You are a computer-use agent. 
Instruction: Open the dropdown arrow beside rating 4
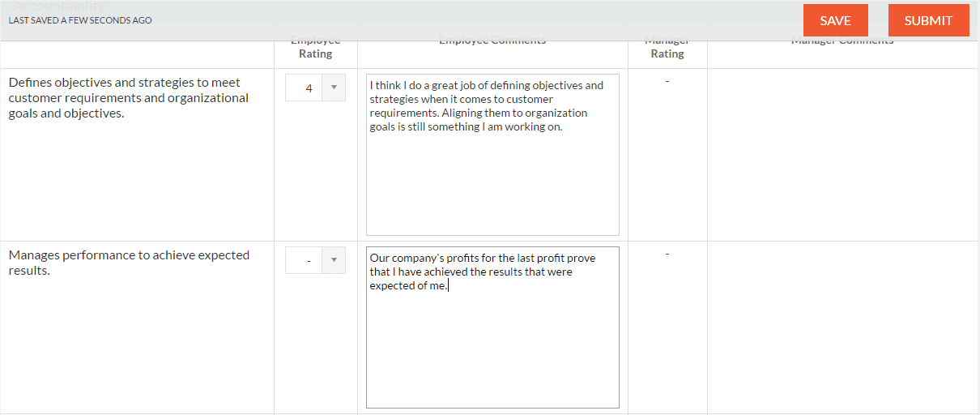coord(334,88)
